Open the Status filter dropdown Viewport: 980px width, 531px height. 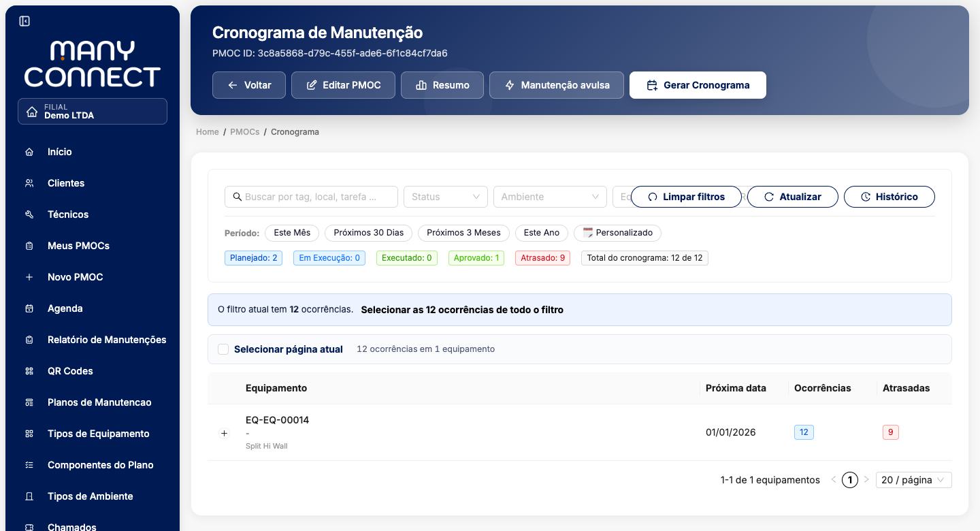(446, 197)
